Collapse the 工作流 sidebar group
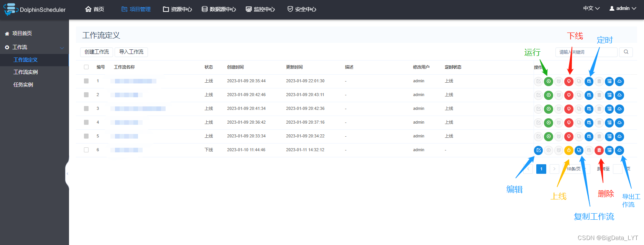 click(34, 47)
